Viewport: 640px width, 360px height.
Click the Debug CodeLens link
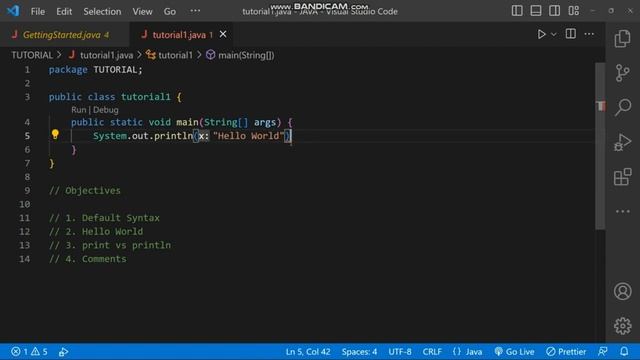(x=106, y=110)
